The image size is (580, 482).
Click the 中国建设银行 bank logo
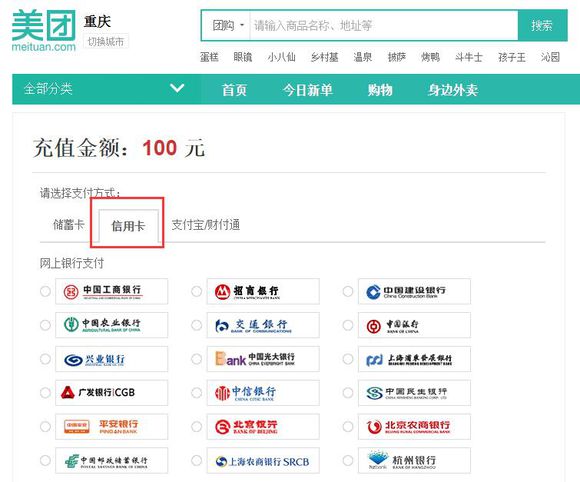pos(414,291)
